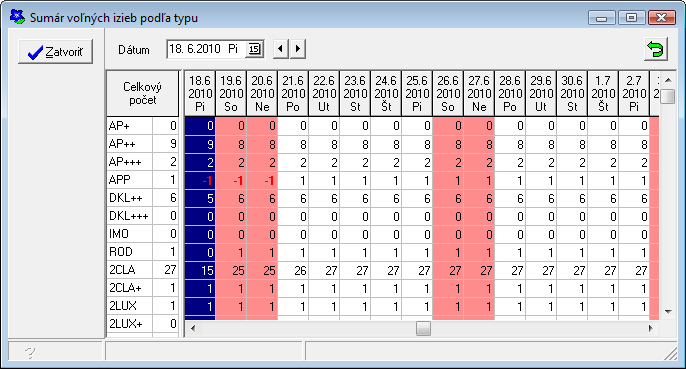Click the horizontal scrollbar left arrow
Viewport: 686px width, 369px height.
pos(193,328)
